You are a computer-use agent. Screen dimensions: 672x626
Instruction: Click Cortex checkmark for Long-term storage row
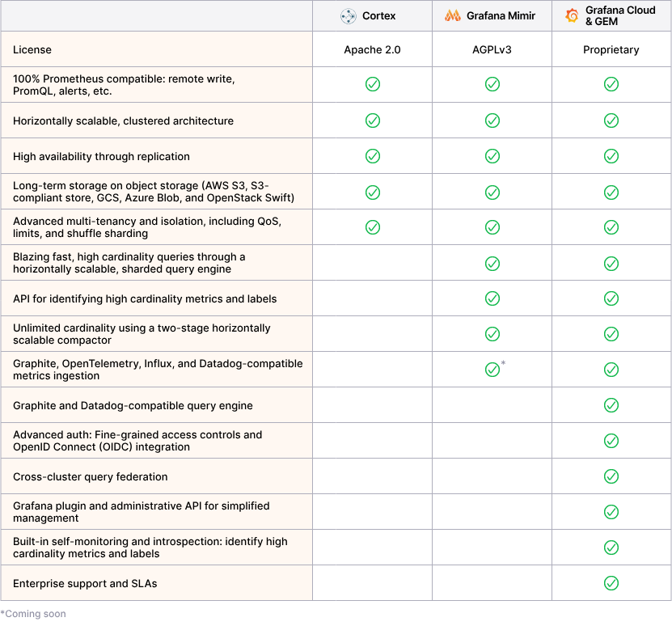tap(373, 192)
